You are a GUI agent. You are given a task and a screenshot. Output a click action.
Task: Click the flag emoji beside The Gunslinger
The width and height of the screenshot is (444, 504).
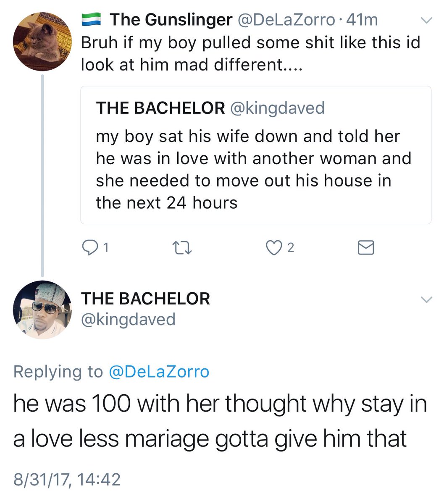[x=92, y=20]
